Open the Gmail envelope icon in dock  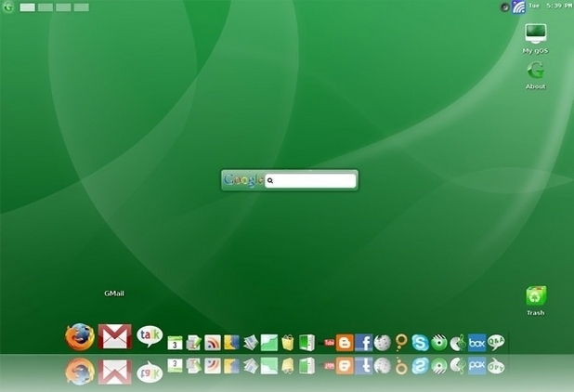point(115,336)
